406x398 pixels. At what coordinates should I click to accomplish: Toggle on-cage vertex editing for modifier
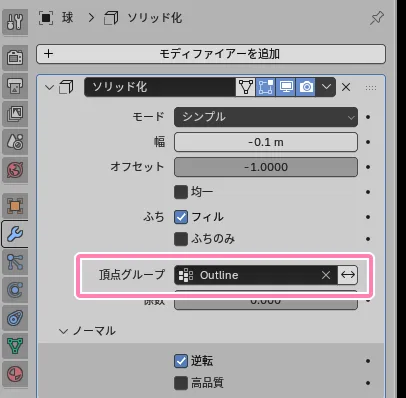point(246,87)
